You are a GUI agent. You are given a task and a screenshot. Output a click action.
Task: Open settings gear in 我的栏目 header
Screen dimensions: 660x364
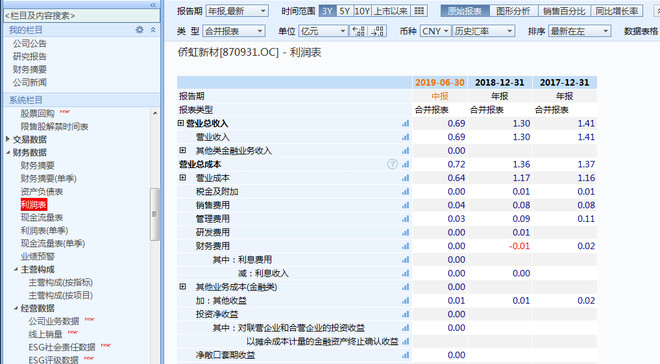[x=140, y=30]
